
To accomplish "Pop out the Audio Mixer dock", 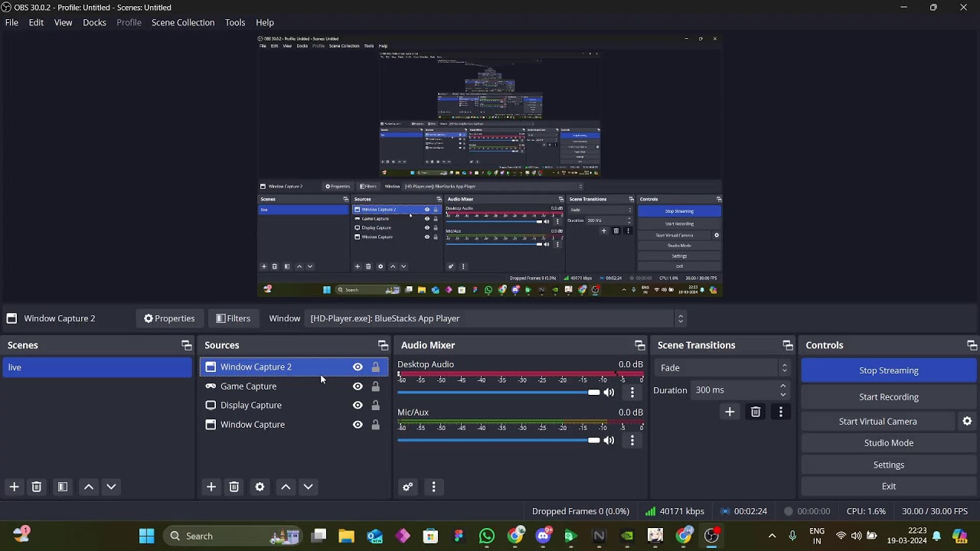I will tap(640, 345).
